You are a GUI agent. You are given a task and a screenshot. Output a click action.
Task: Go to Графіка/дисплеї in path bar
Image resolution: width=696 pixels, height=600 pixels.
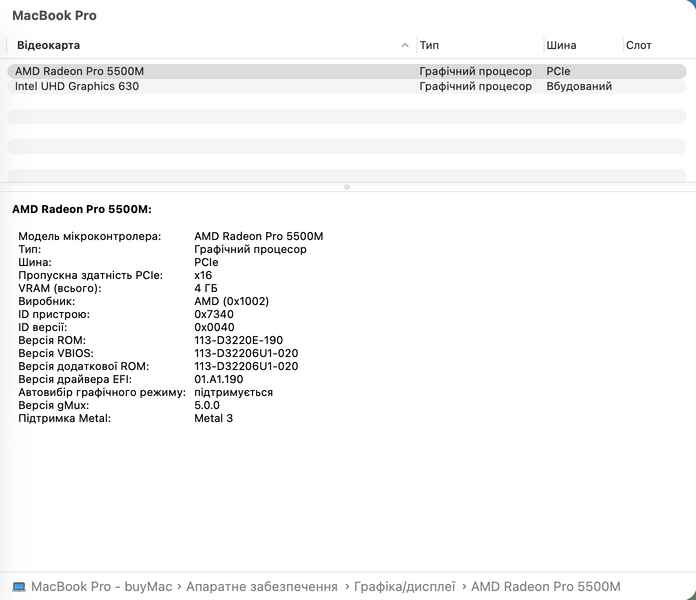[404, 587]
